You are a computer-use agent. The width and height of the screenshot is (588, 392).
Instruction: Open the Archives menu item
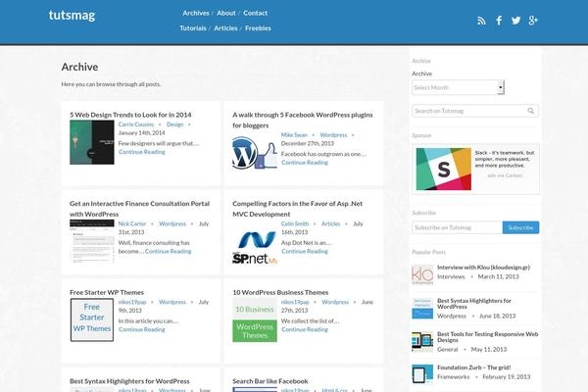196,13
